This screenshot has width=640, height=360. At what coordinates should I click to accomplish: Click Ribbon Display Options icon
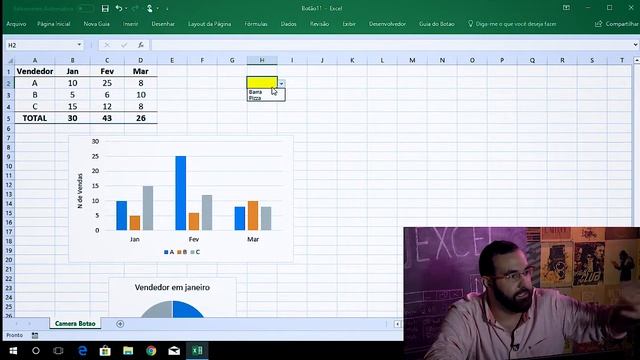566,8
